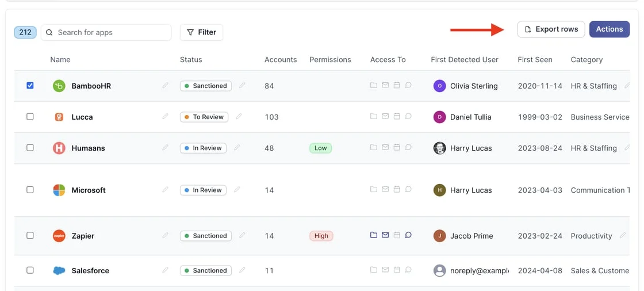The height and width of the screenshot is (291, 644).
Task: Click the Salesforce cloud logo icon
Action: point(59,270)
